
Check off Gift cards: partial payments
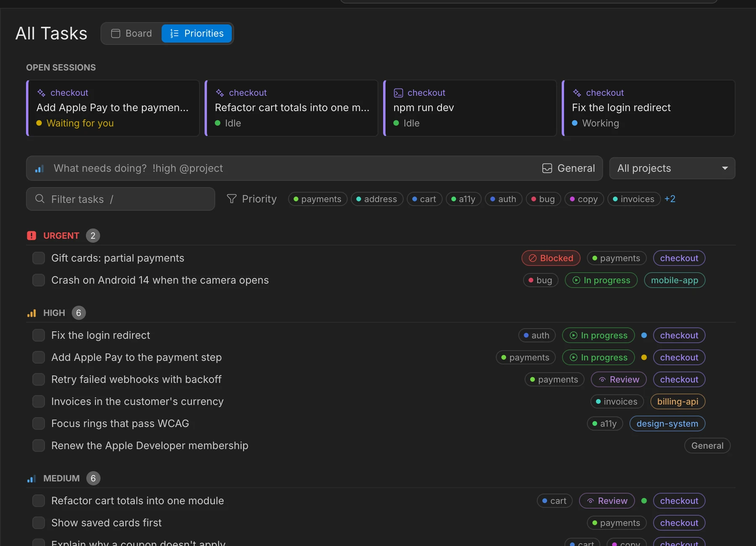tap(39, 258)
